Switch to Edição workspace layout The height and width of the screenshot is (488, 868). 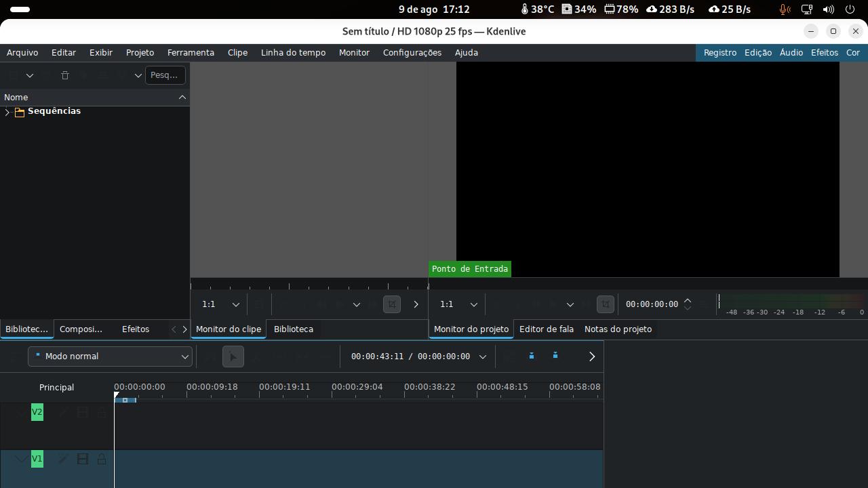tap(758, 52)
